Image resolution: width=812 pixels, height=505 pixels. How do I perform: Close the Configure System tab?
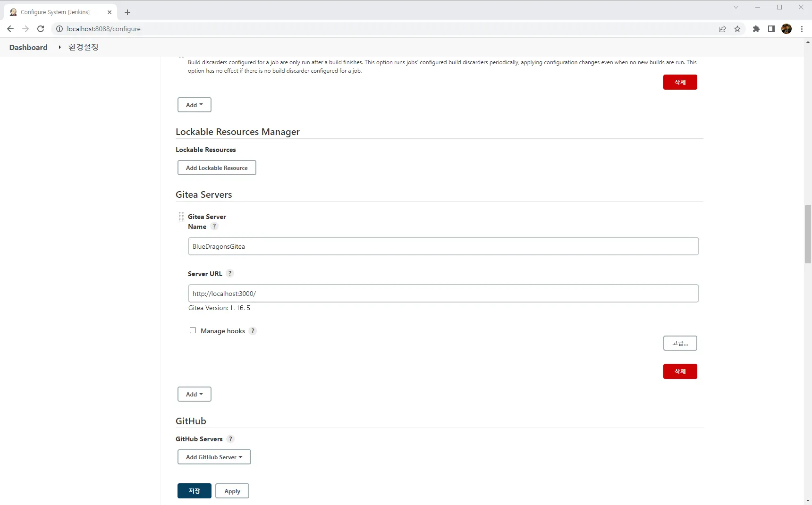[110, 12]
